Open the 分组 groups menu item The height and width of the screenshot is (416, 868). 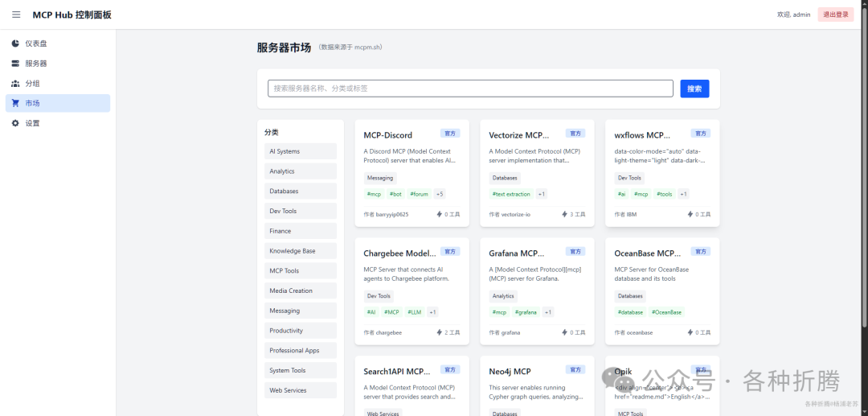pos(58,83)
